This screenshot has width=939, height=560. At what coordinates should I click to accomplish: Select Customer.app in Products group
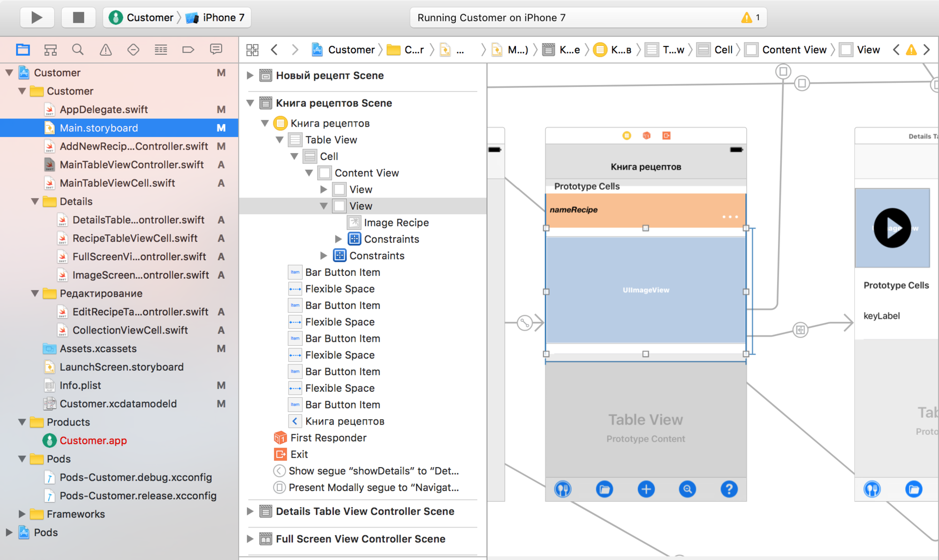(93, 439)
